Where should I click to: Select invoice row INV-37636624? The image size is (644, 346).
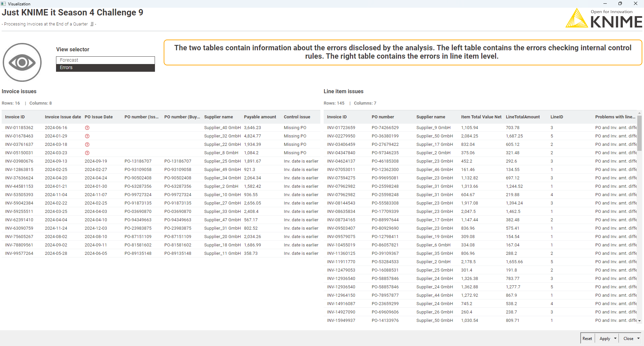point(161,178)
